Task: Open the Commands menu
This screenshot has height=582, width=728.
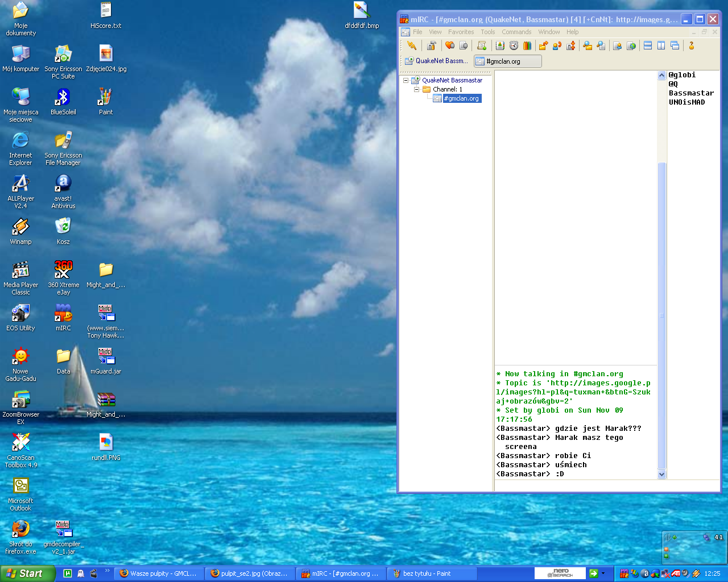Action: (x=516, y=32)
